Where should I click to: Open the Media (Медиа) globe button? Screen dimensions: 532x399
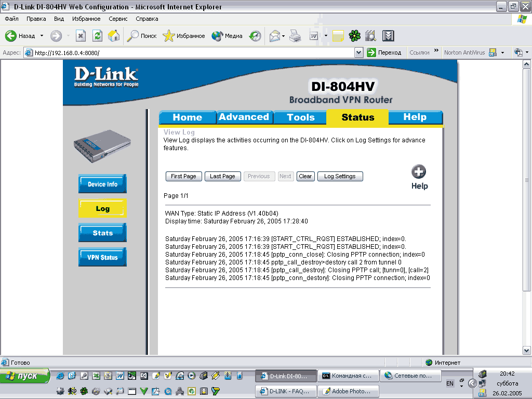227,36
